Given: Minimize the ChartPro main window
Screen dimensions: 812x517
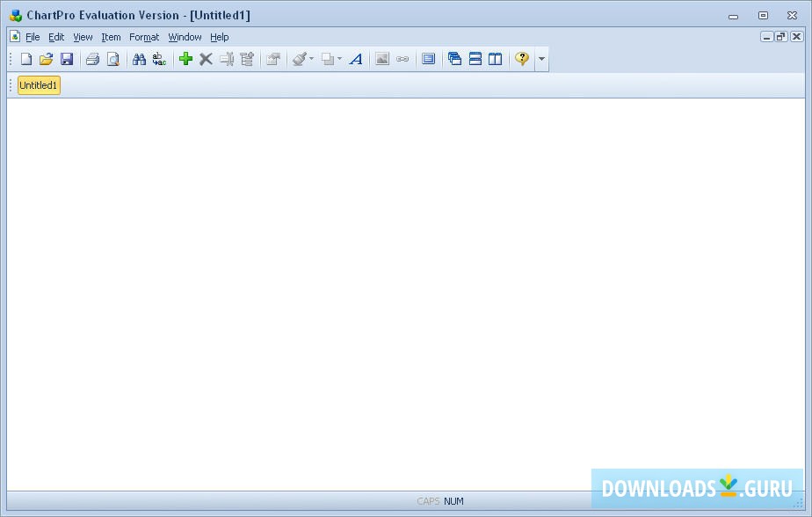Looking at the screenshot, I should [x=733, y=16].
